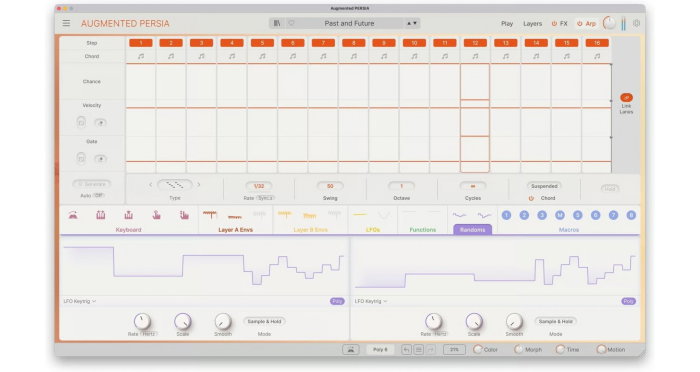This screenshot has width=700, height=372.
Task: Click the Generate button
Action: (92, 184)
